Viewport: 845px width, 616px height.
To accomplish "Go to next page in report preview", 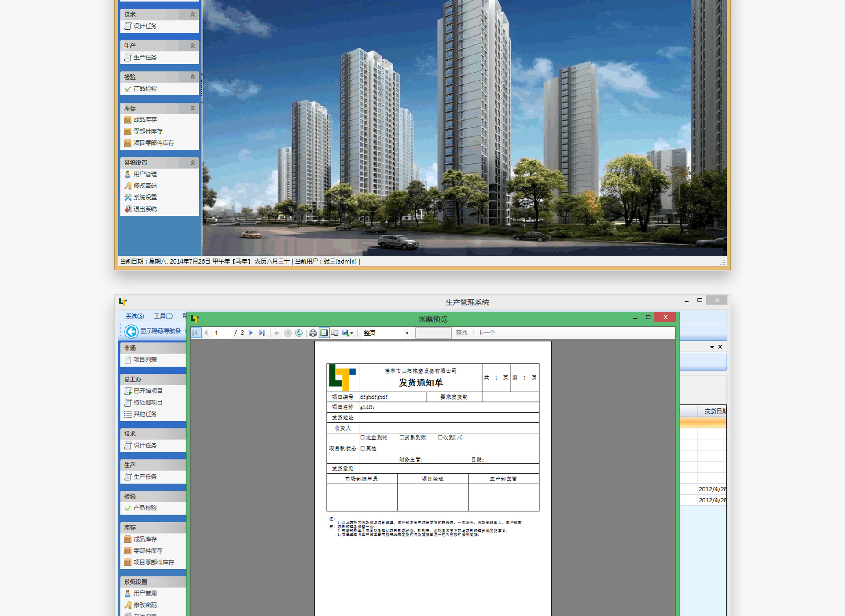I will click(x=251, y=333).
